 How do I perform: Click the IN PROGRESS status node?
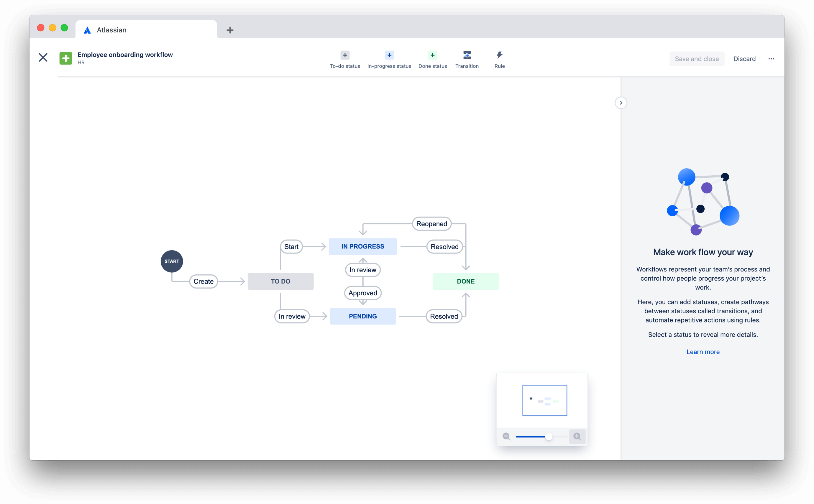[362, 246]
